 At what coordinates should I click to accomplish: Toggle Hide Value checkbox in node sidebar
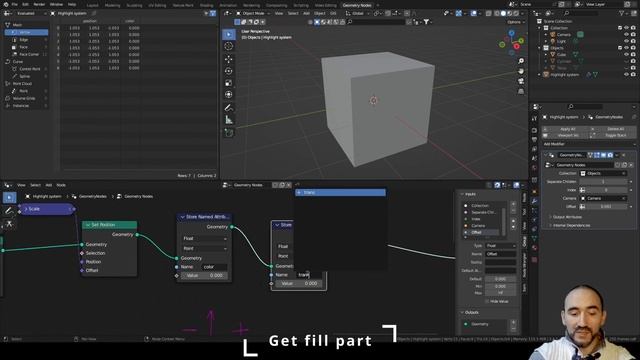click(x=487, y=301)
